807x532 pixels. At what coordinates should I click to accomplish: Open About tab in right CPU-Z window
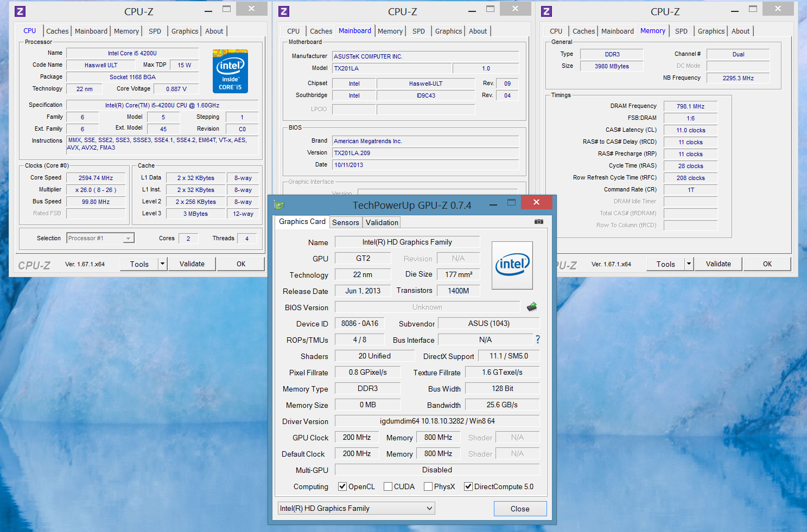coord(740,31)
